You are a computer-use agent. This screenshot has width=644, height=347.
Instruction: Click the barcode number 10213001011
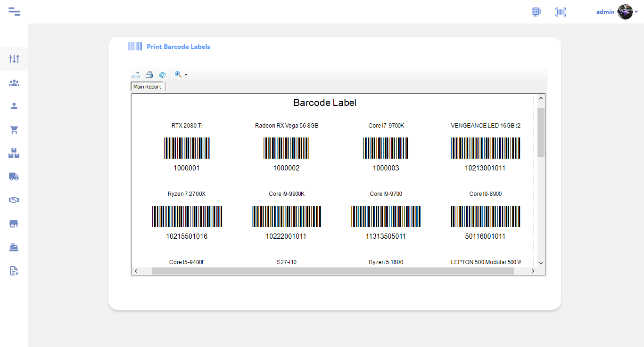point(485,168)
